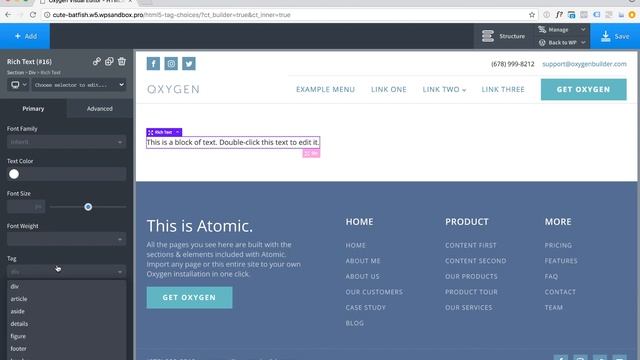Click footer PRODUCT TOUR link

coord(471,292)
